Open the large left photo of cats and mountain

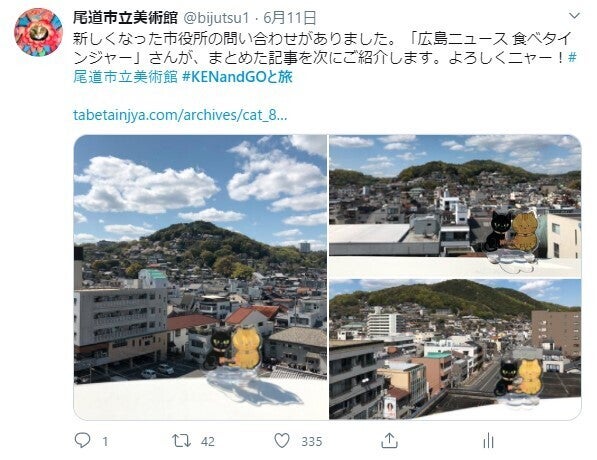coord(200,277)
